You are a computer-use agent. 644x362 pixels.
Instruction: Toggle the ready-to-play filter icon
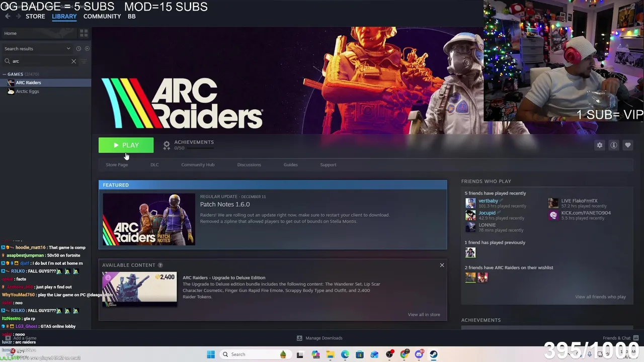coord(87,49)
